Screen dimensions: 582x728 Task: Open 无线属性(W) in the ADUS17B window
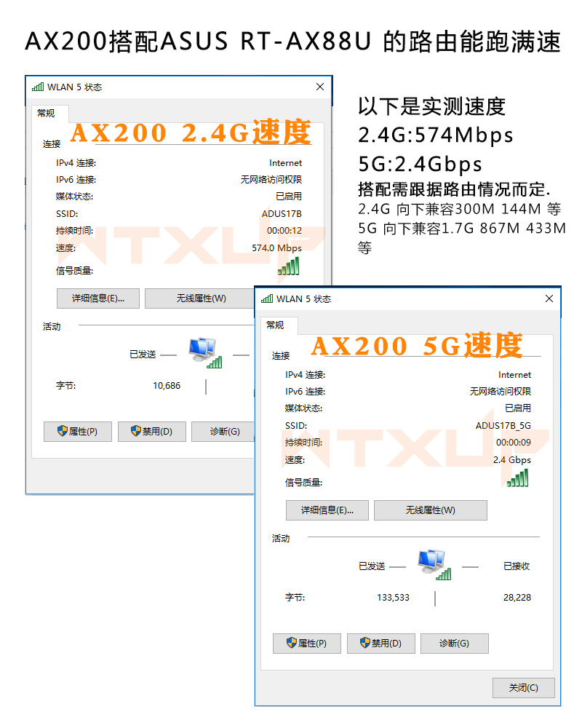click(x=201, y=298)
